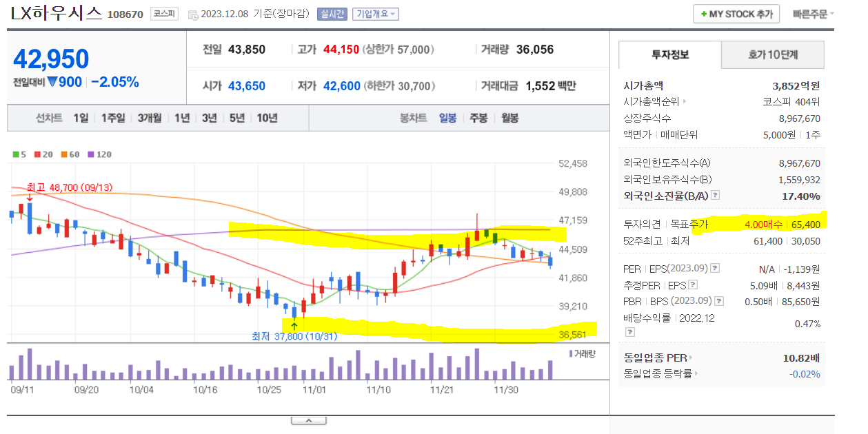The image size is (868, 434).
Task: Click the red 20-day moving average legend
Action: pyautogui.click(x=45, y=154)
